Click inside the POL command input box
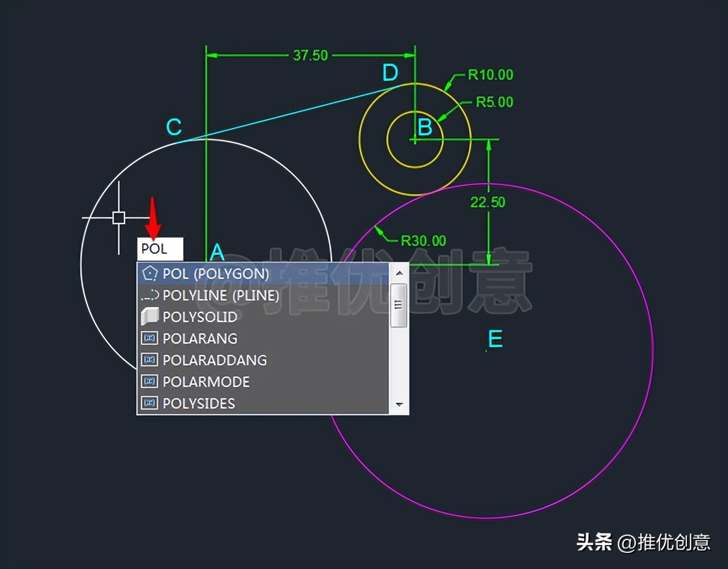The width and height of the screenshot is (728, 569). tap(160, 249)
